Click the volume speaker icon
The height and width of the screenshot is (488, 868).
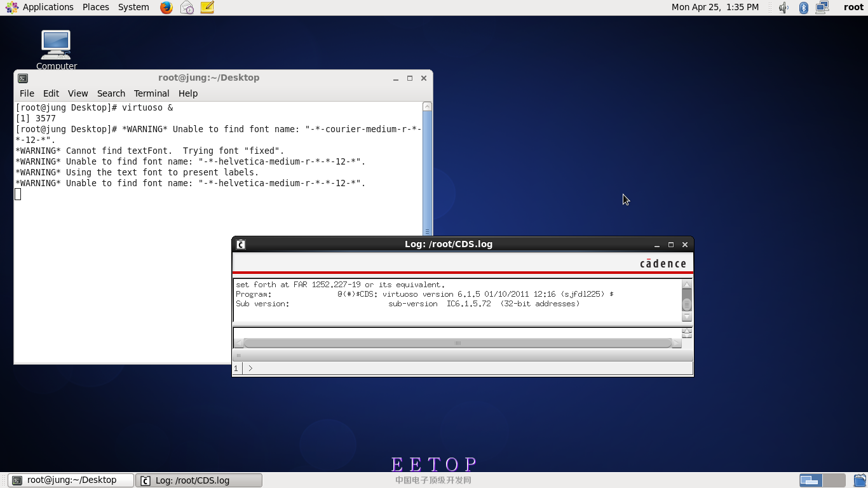click(784, 8)
